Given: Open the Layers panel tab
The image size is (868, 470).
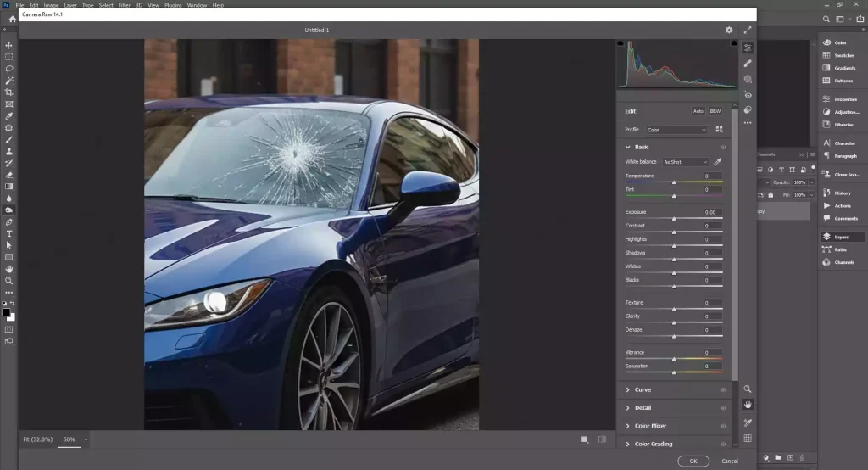Looking at the screenshot, I should coord(843,237).
